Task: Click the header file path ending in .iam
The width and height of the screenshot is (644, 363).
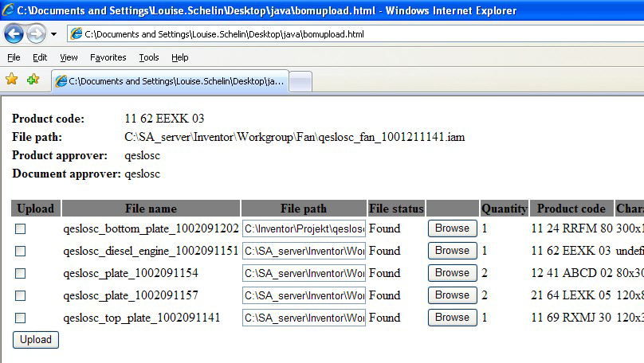Action: tap(294, 137)
